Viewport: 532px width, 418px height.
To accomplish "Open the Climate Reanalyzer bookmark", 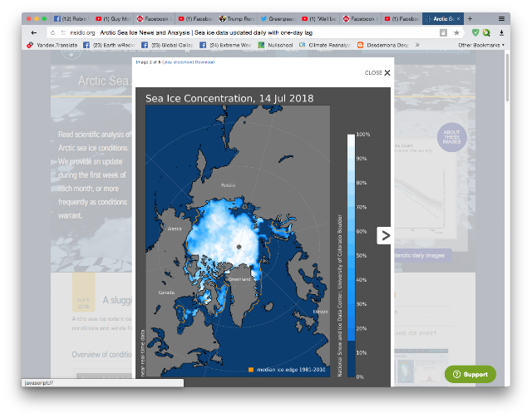I will [x=325, y=45].
